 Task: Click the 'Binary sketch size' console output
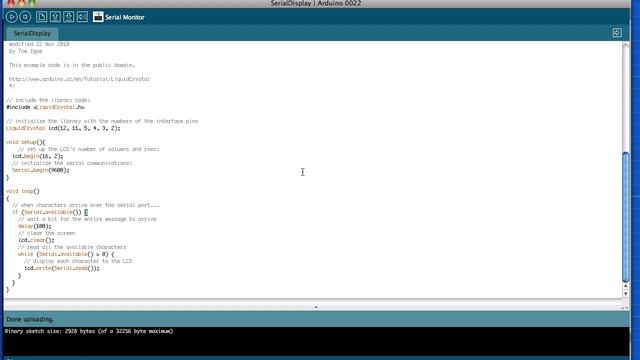(89, 331)
